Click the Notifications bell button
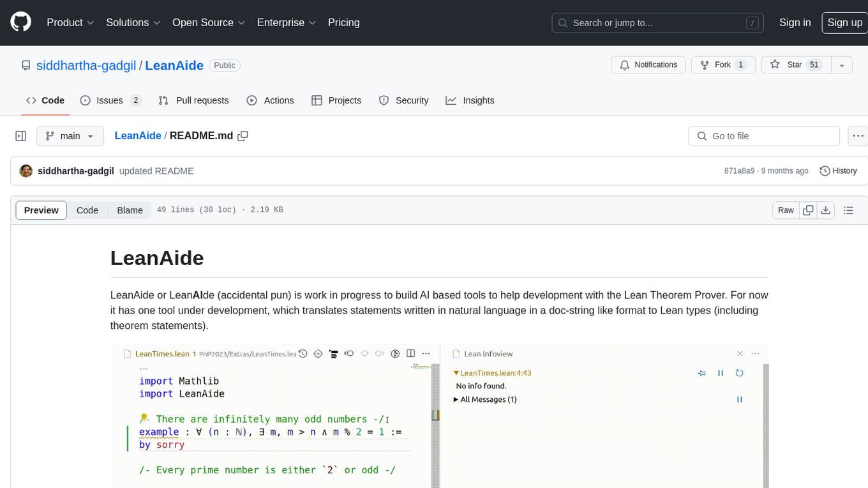The height and width of the screenshot is (488, 868). 648,65
